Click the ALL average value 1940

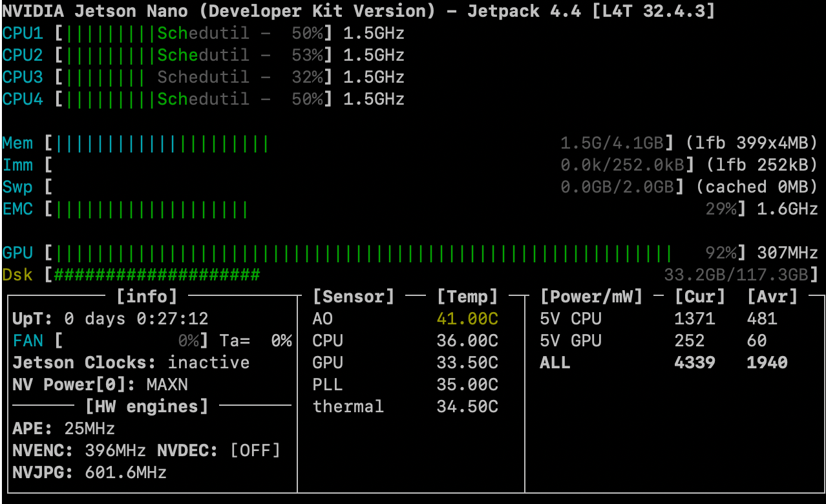pos(767,362)
